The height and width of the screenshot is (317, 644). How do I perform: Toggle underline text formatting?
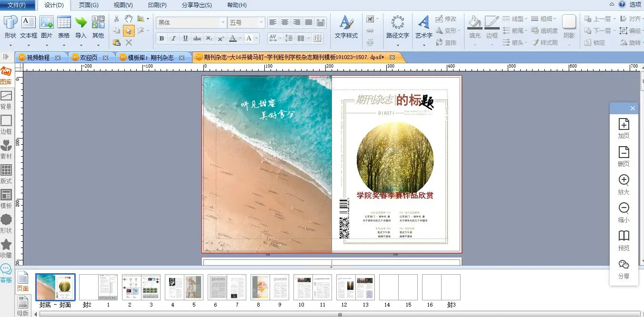tap(185, 39)
